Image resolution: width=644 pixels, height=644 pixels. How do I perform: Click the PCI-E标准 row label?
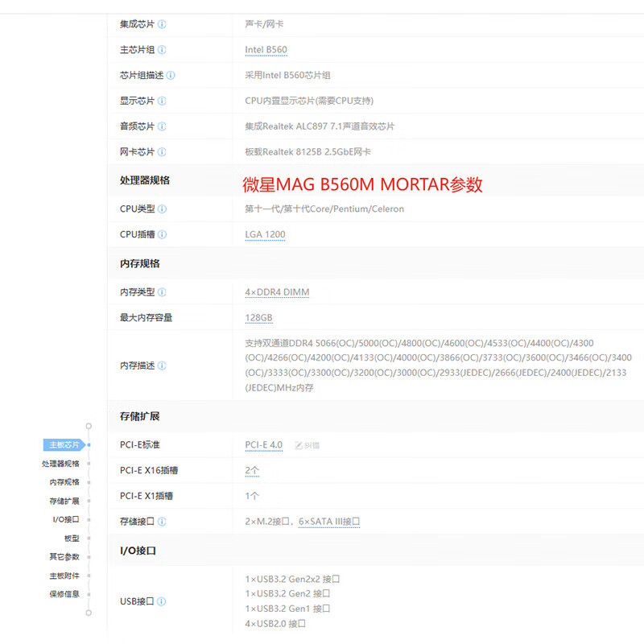140,445
